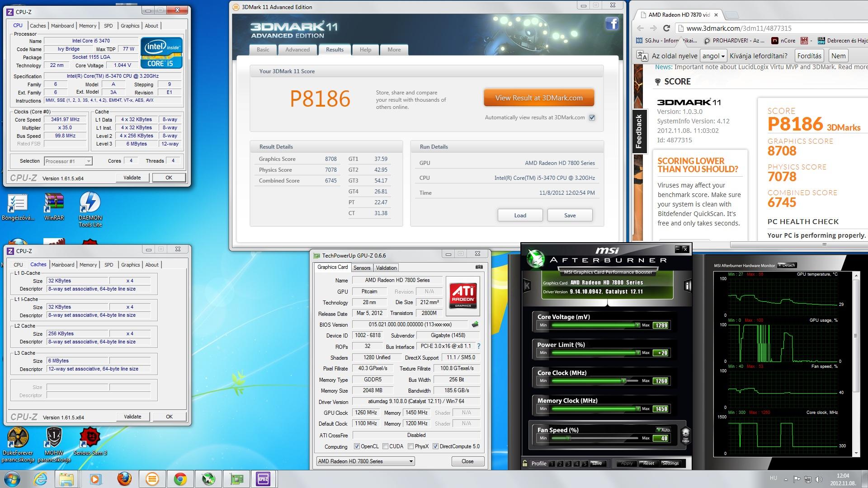Click the Power Limit value box +20

[660, 353]
